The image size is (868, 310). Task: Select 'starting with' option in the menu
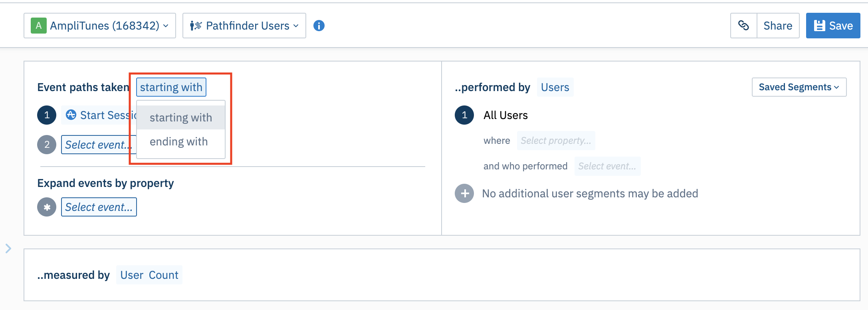[180, 118]
